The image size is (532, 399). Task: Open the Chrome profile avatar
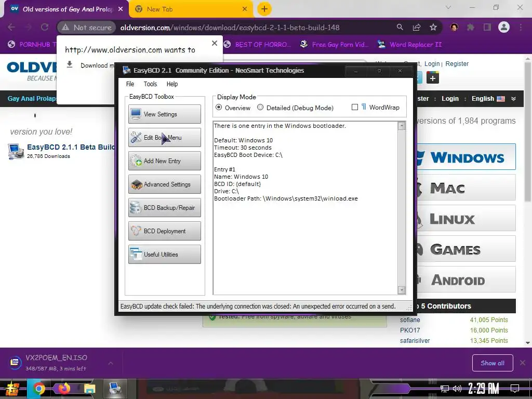[x=504, y=27]
